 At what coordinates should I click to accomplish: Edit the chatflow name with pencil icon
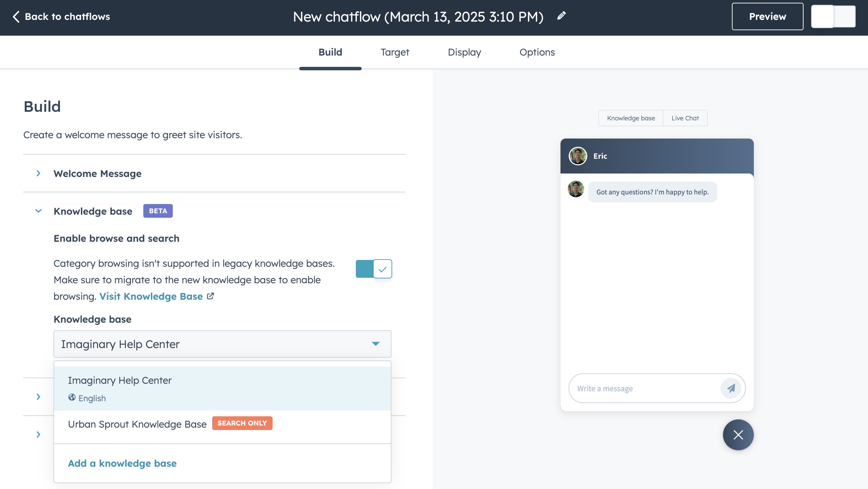[x=561, y=16]
